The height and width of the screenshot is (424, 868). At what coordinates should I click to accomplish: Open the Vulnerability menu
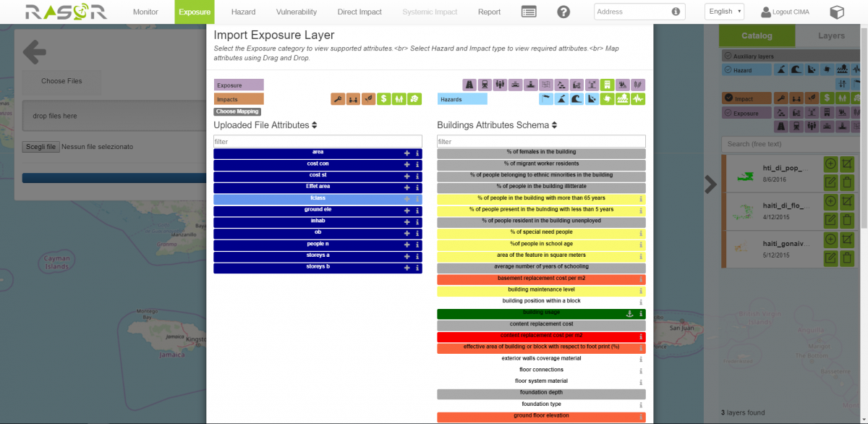[297, 12]
